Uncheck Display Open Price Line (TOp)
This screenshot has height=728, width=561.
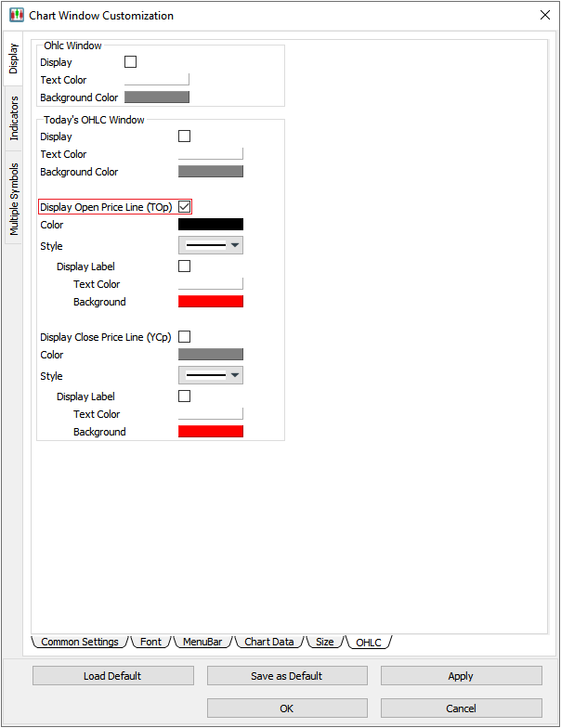(x=184, y=207)
